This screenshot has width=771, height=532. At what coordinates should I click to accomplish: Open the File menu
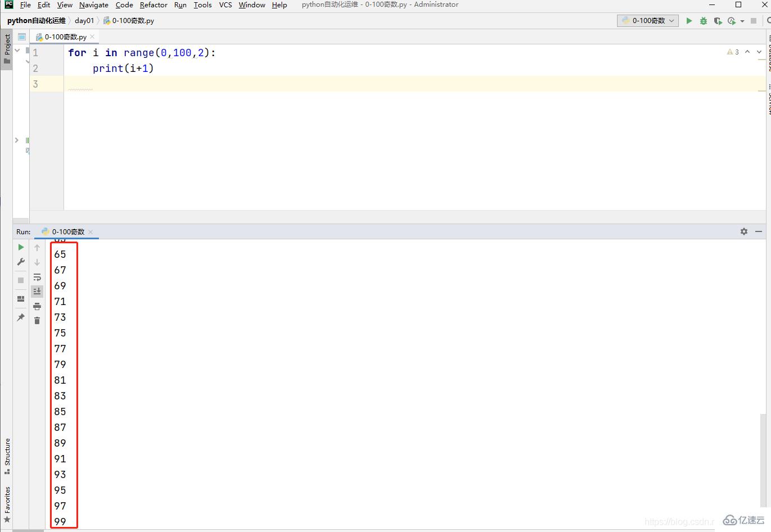click(x=25, y=5)
